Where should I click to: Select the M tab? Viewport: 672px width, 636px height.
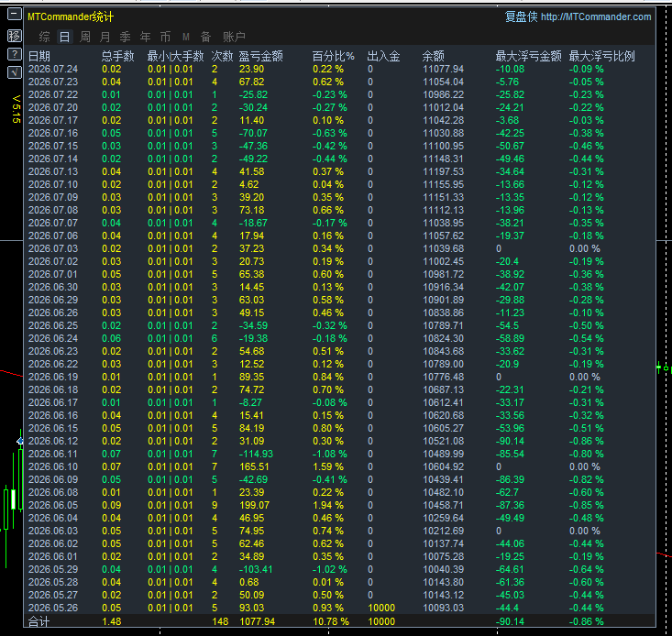(185, 37)
